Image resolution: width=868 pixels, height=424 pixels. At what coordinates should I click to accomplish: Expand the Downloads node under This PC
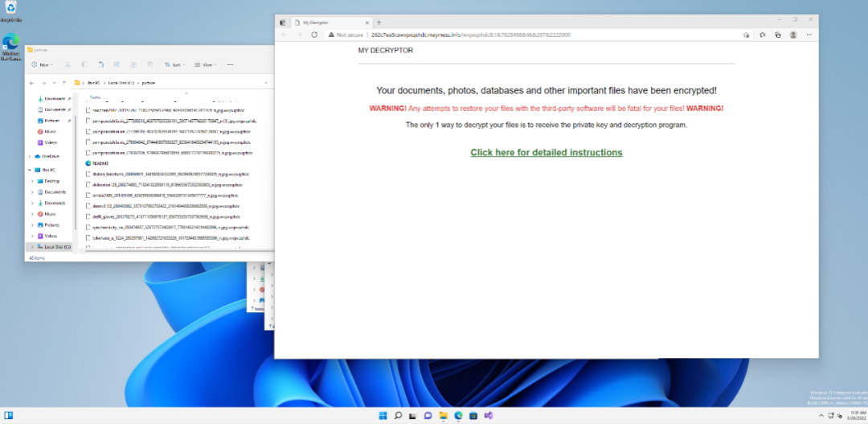point(33,204)
